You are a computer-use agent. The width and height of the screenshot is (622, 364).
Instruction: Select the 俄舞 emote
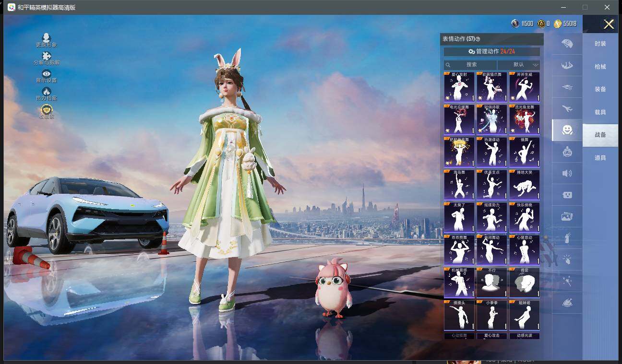[525, 152]
